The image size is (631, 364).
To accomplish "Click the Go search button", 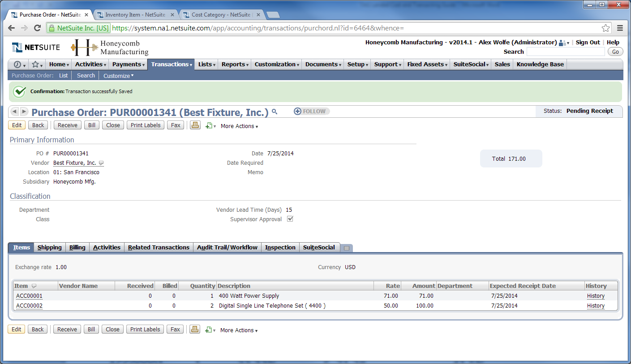I will [x=615, y=52].
